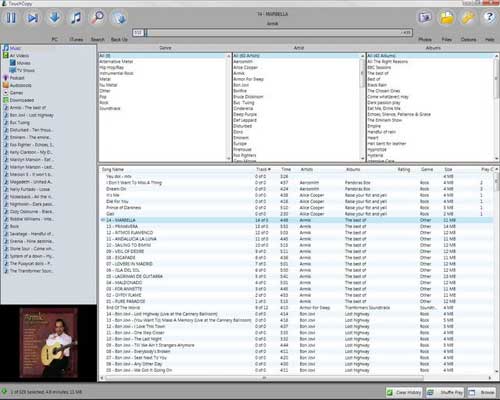Image resolution: width=500 pixels, height=400 pixels.
Task: Click the Artist list vertical scrollbar
Action: [362, 107]
